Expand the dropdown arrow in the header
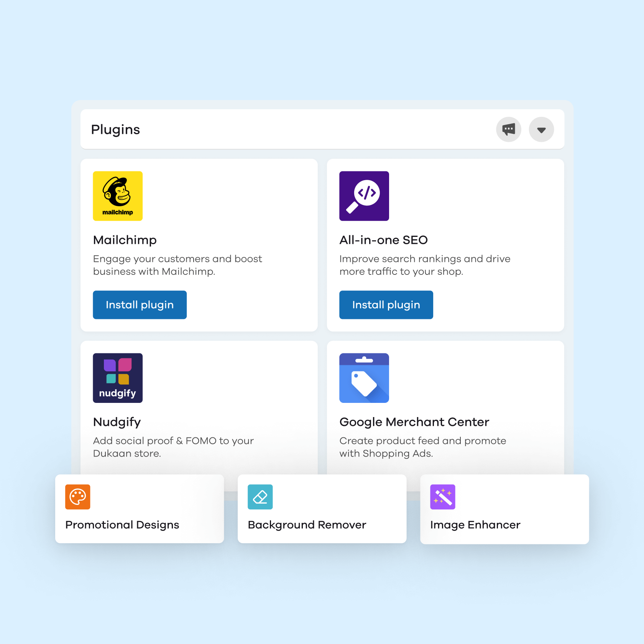Viewport: 644px width, 644px height. (541, 130)
